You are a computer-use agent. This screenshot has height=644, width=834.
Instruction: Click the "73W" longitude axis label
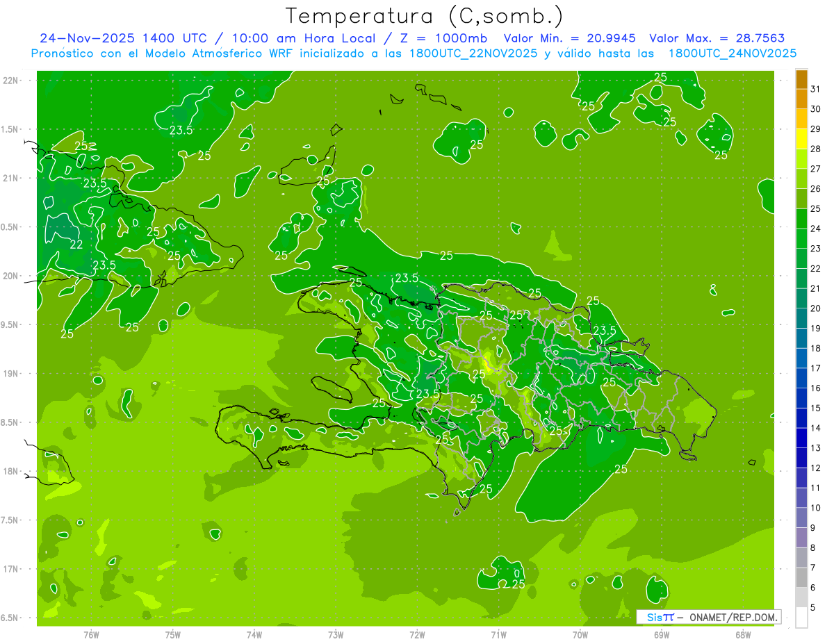[336, 635]
